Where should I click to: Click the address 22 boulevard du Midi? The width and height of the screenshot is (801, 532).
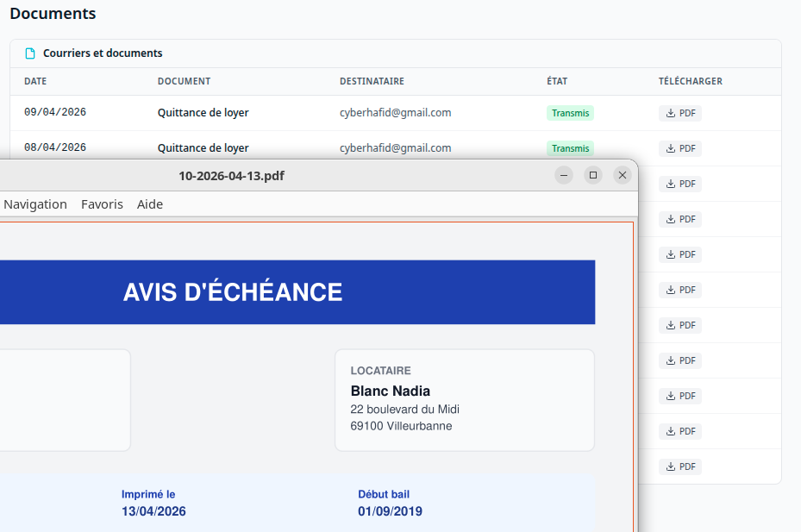[x=404, y=410]
